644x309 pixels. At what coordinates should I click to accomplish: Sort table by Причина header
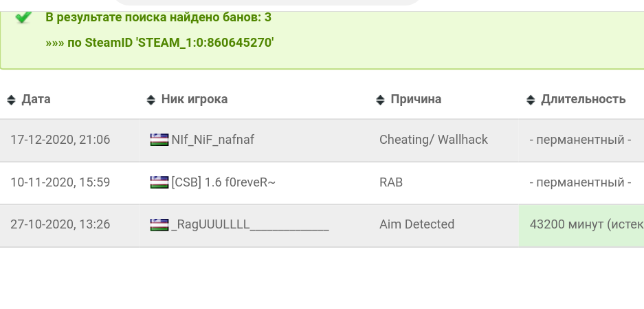[416, 99]
